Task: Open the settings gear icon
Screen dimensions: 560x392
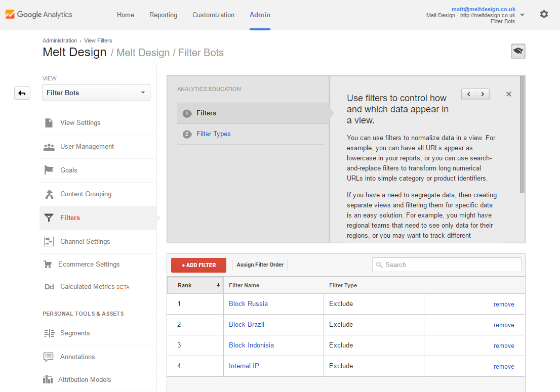Action: click(544, 14)
